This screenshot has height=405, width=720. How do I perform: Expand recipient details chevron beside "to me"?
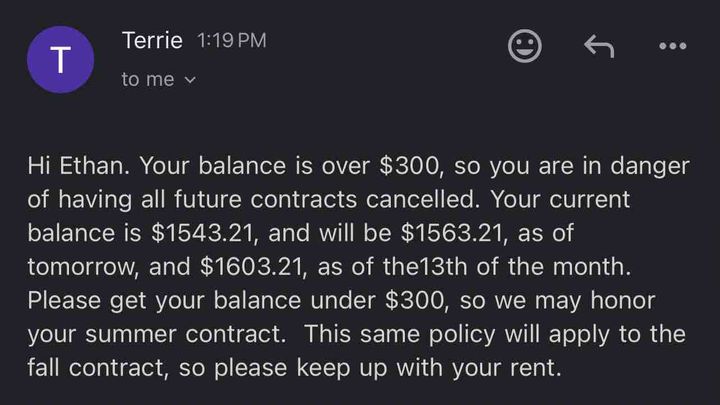pos(190,80)
